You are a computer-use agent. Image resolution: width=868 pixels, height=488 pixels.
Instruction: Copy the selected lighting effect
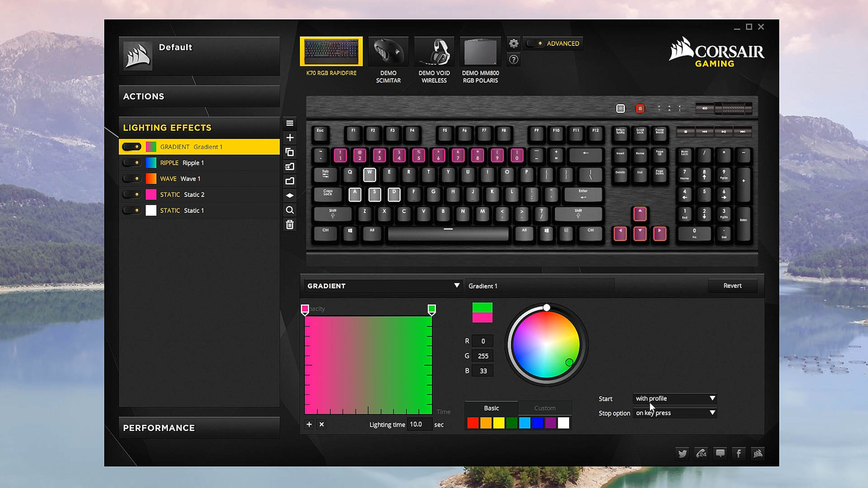tap(290, 152)
